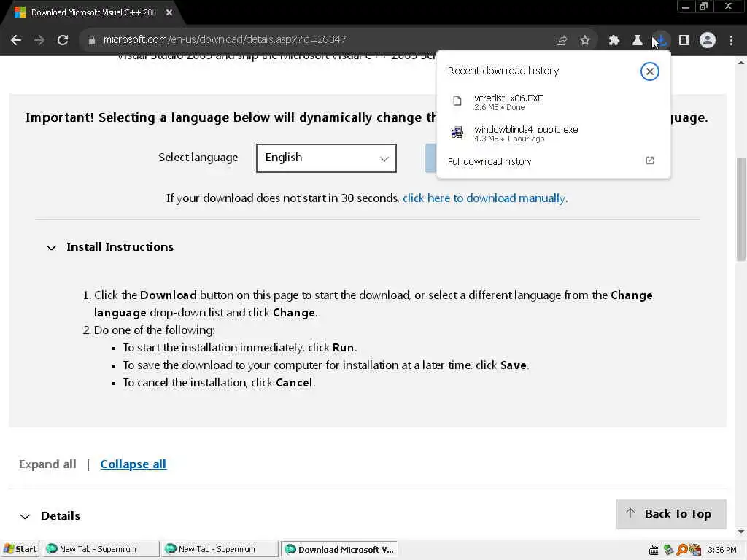Click the windowblinds installer icon
This screenshot has width=747, height=560.
click(457, 132)
